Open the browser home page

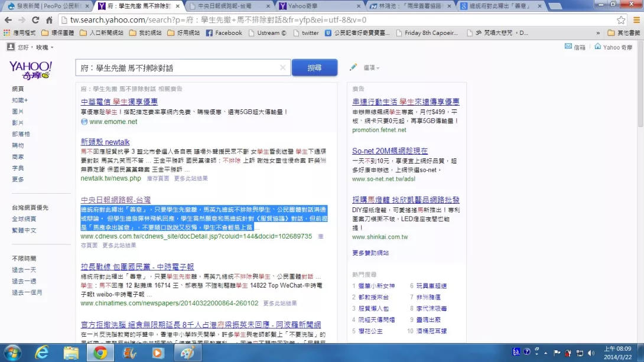click(x=49, y=19)
